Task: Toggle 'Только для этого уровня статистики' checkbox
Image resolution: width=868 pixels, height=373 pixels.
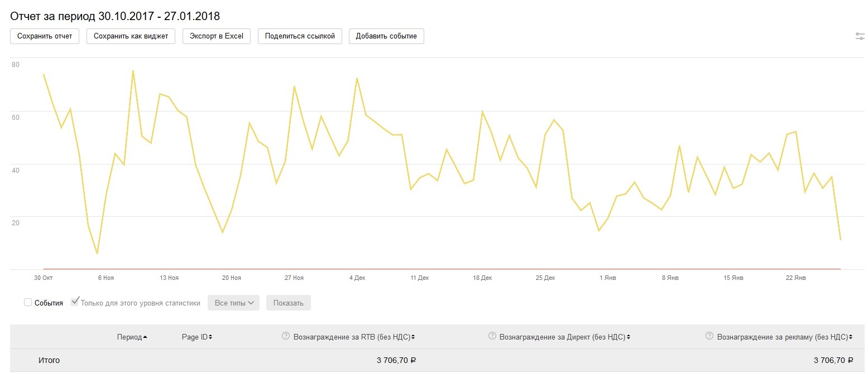Action: 75,302
